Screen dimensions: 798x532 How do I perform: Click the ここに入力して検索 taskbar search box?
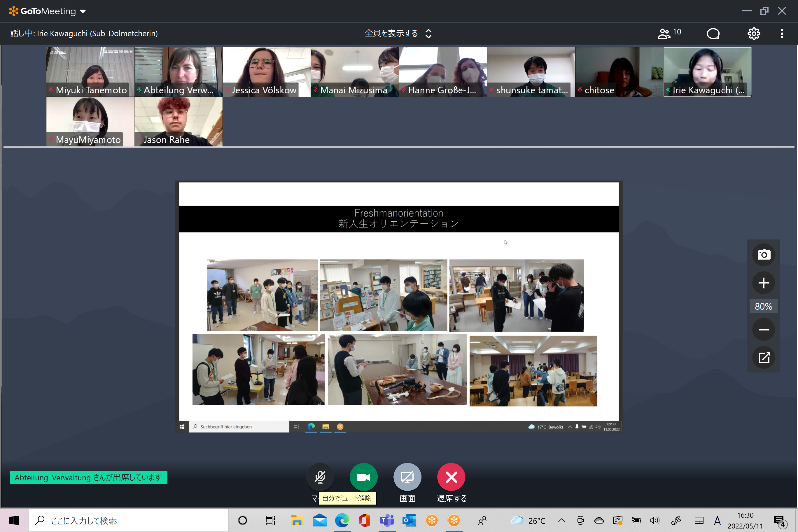click(128, 520)
